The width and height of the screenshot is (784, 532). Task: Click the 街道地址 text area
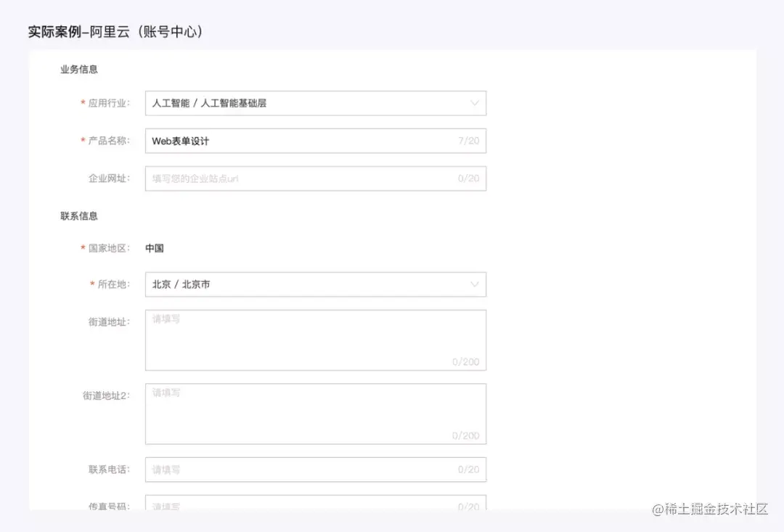pyautogui.click(x=316, y=340)
